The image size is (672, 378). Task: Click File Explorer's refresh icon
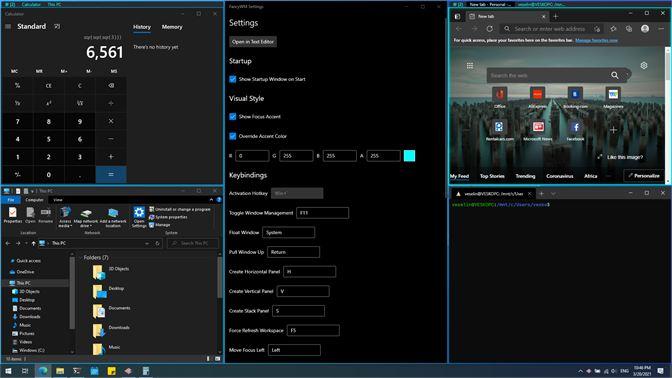click(x=157, y=243)
